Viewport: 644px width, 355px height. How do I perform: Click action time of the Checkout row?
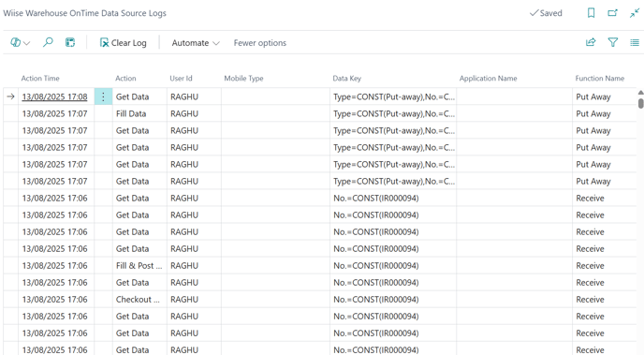[54, 300]
